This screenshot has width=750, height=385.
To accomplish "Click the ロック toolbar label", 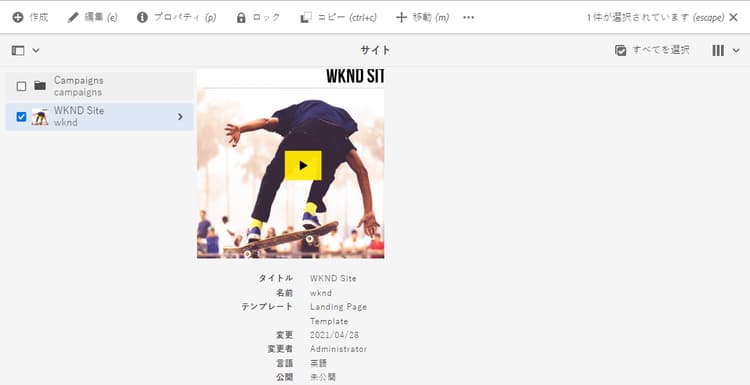I will click(266, 18).
